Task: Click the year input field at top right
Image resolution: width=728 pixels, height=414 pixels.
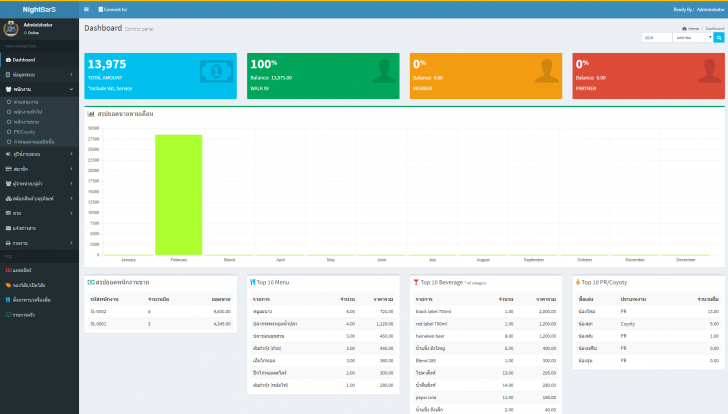Action: [656, 38]
